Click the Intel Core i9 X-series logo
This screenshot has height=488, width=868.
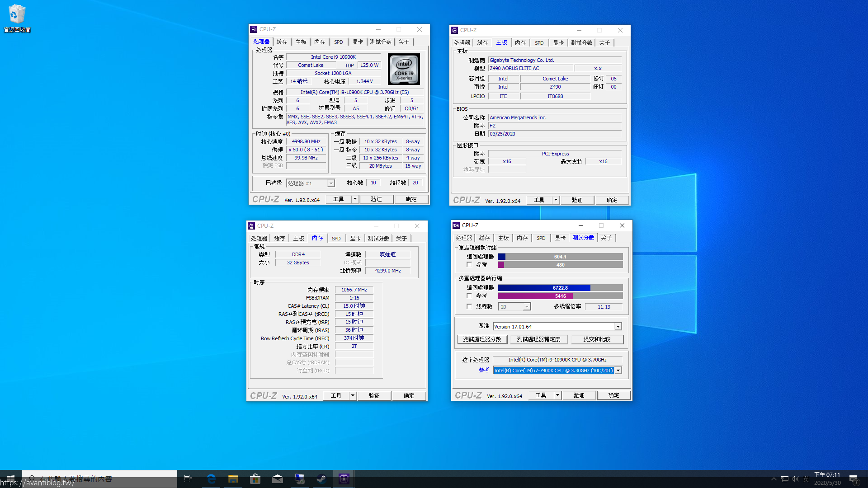pyautogui.click(x=404, y=69)
